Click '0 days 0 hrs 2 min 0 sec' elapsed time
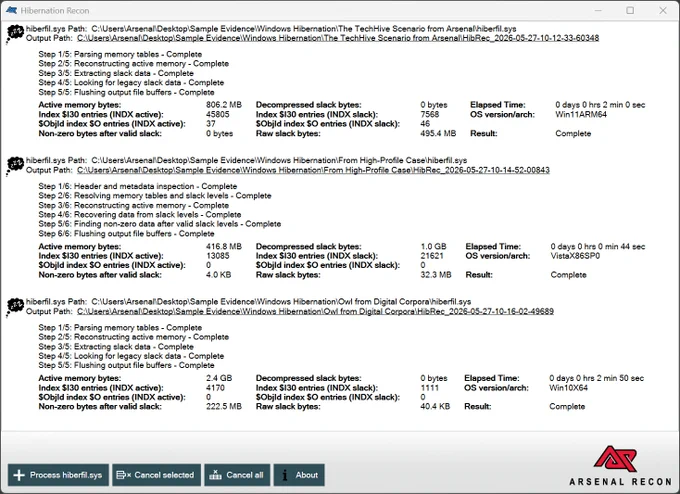680x494 pixels. tap(600, 105)
